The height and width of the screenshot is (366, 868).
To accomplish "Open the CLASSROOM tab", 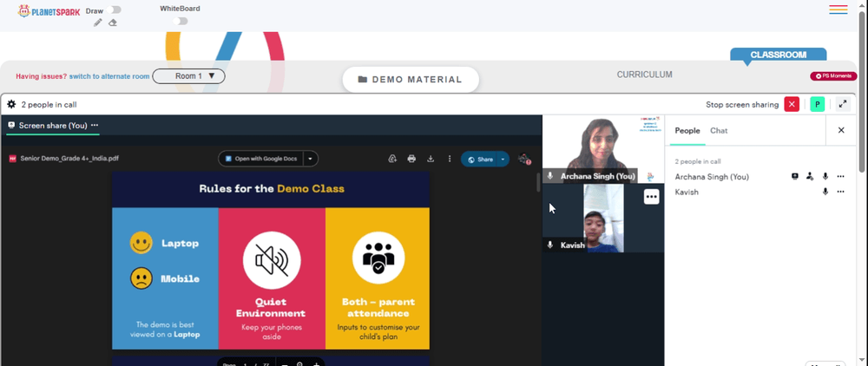I will pos(778,55).
